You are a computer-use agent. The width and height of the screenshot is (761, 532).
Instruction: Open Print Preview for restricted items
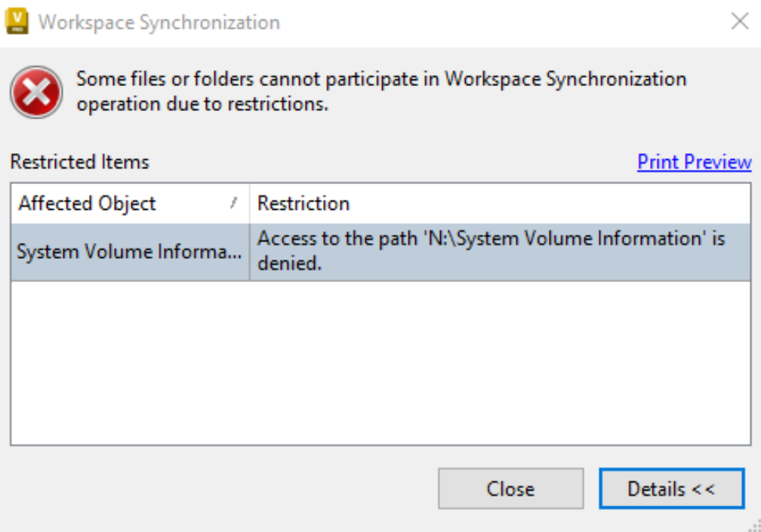point(694,161)
